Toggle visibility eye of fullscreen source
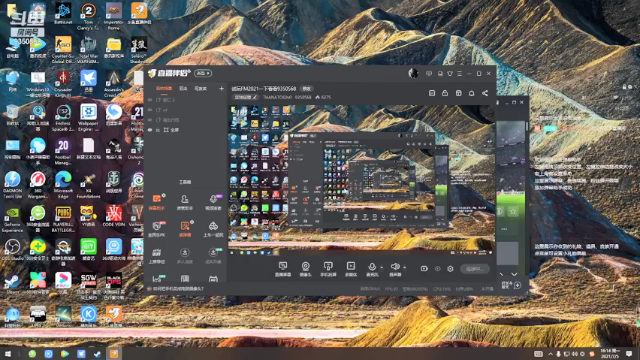The image size is (640, 360). tap(150, 130)
